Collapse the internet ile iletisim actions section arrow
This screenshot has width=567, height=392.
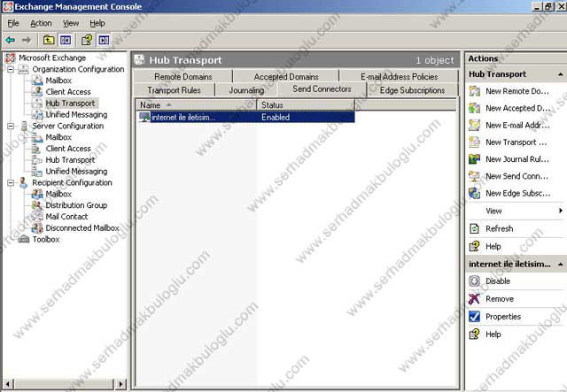click(x=561, y=265)
